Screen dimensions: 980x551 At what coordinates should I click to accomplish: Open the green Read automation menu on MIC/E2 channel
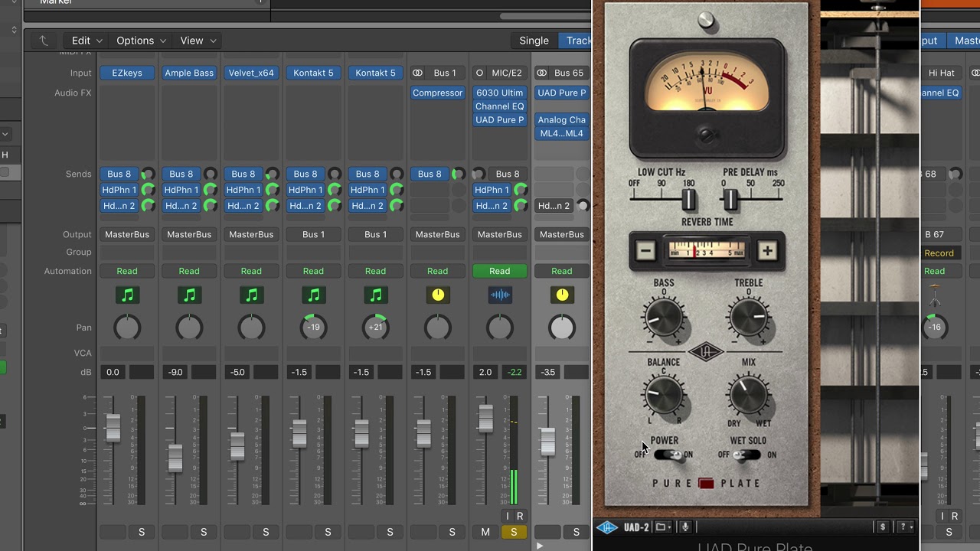tap(500, 271)
